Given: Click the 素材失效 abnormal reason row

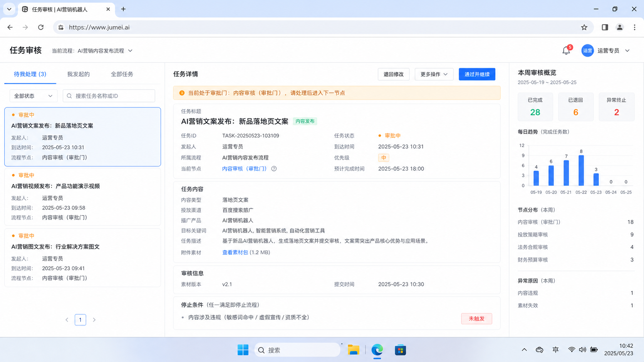Looking at the screenshot, I should tap(575, 305).
